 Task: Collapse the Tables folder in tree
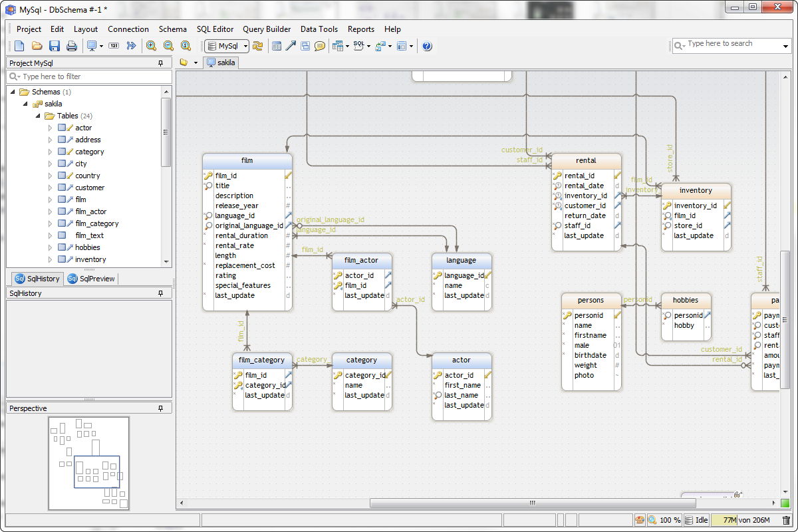pos(38,116)
